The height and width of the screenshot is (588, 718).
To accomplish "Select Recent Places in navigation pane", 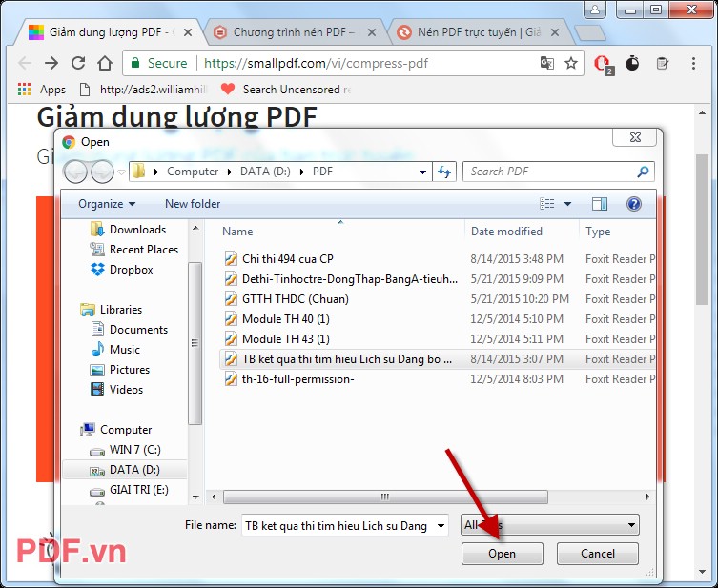I will pyautogui.click(x=133, y=250).
